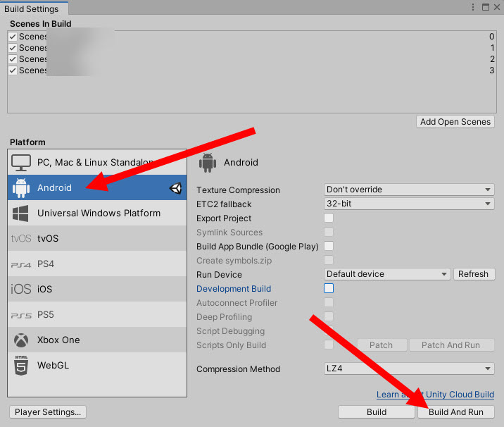Viewport: 504px width, 427px height.
Task: Select the PS4 platform row
Action: click(x=97, y=264)
